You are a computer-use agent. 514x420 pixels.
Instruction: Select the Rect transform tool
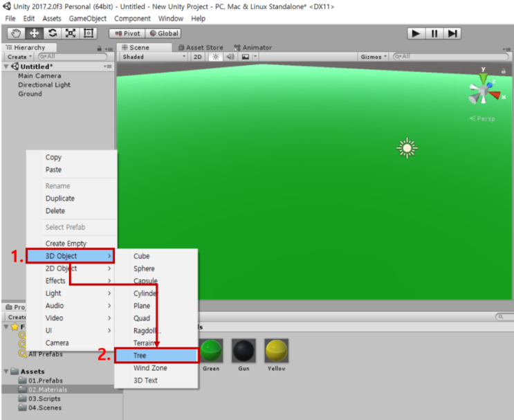tap(88, 33)
